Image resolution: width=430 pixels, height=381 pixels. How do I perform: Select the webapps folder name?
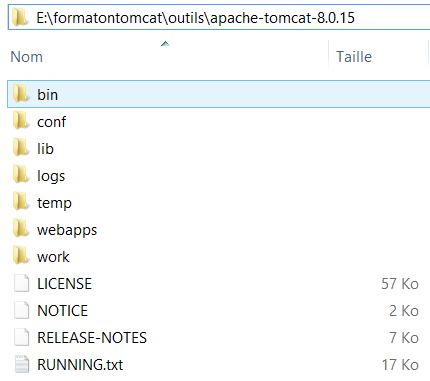67,230
